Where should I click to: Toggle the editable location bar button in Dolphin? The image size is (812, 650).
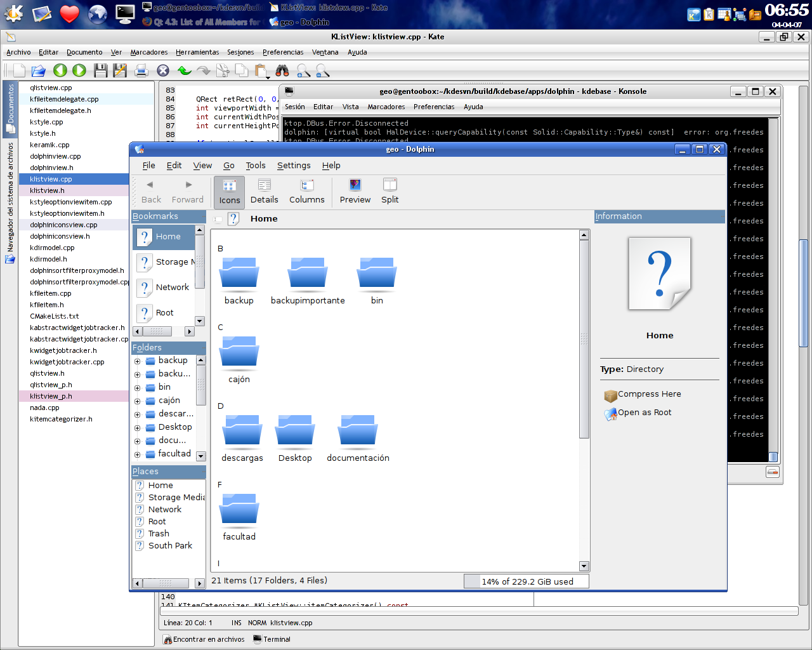click(x=218, y=219)
